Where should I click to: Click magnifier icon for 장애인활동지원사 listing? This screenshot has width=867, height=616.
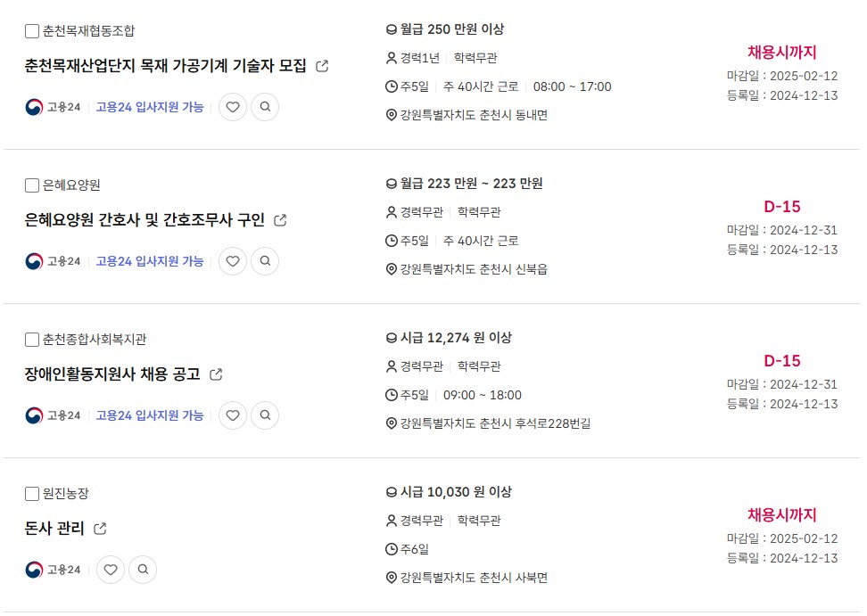(x=265, y=415)
